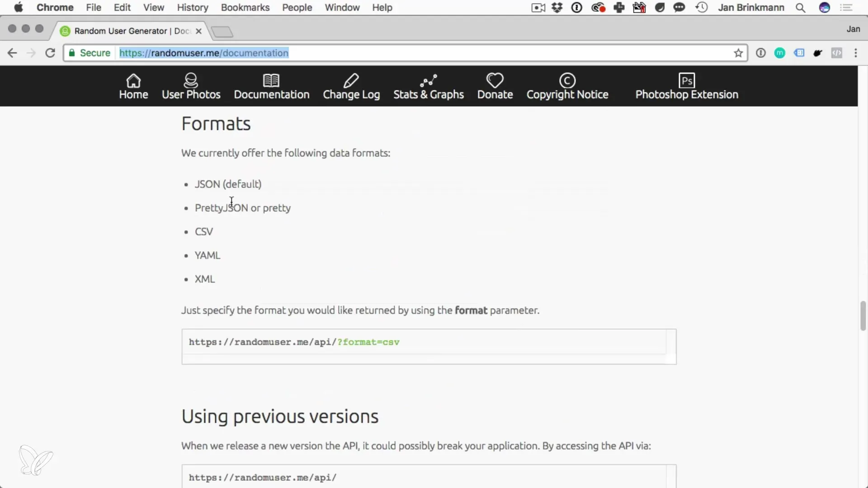Image resolution: width=868 pixels, height=488 pixels.
Task: Click the XML list item
Action: pyautogui.click(x=205, y=279)
